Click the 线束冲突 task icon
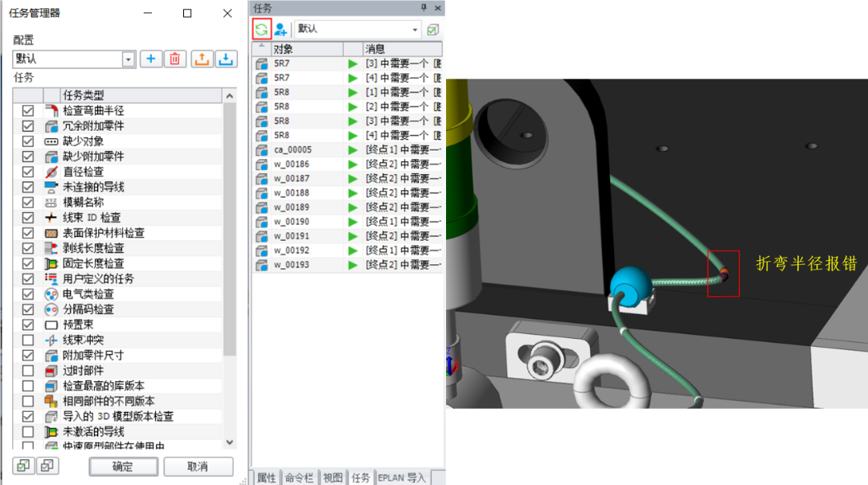Screen dimensions: 868x485 click(51, 340)
